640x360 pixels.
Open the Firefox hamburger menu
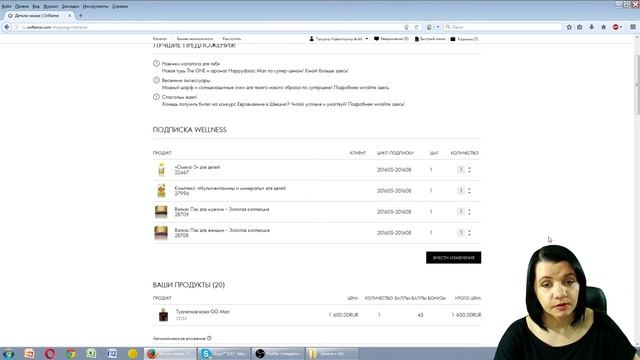[x=633, y=27]
